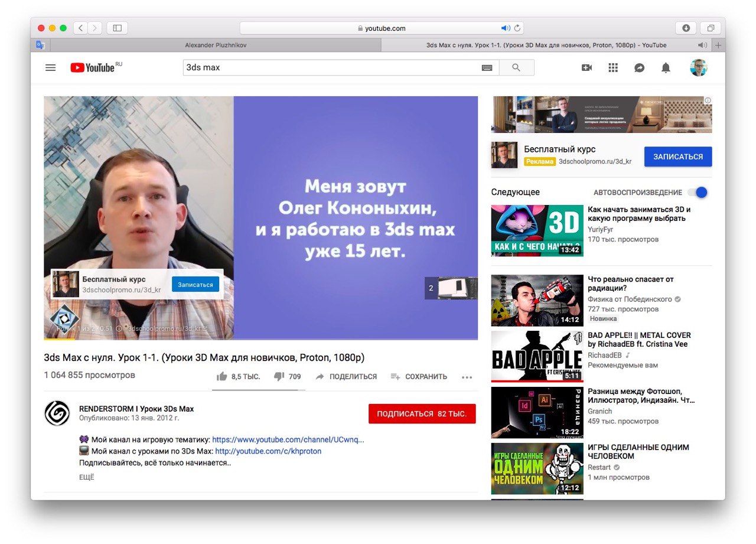Click the magnifier search button
756x544 pixels.
click(516, 68)
